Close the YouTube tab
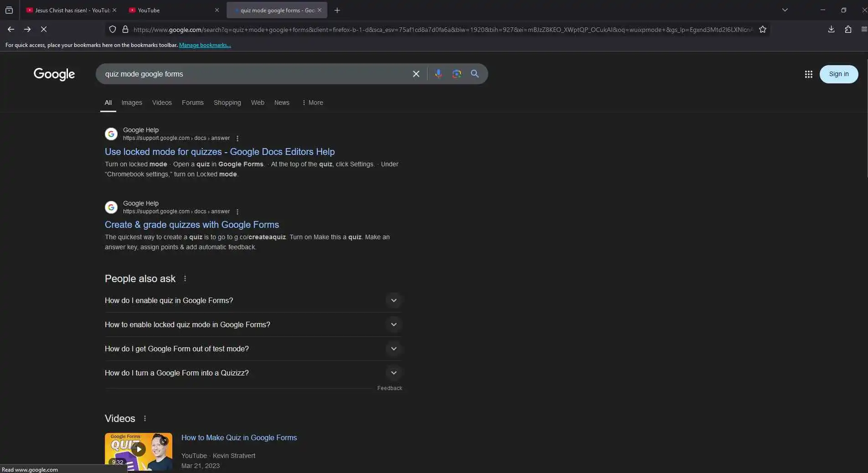The width and height of the screenshot is (868, 473). point(217,10)
